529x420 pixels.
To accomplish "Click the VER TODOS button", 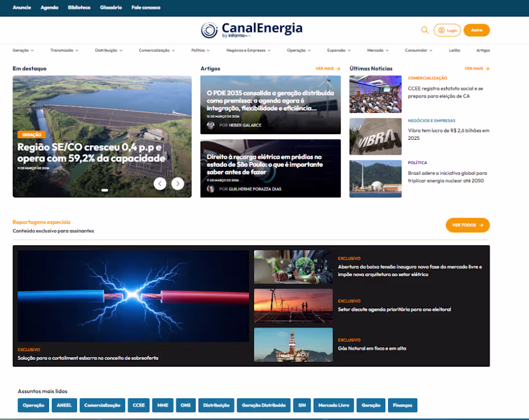I will pyautogui.click(x=467, y=225).
